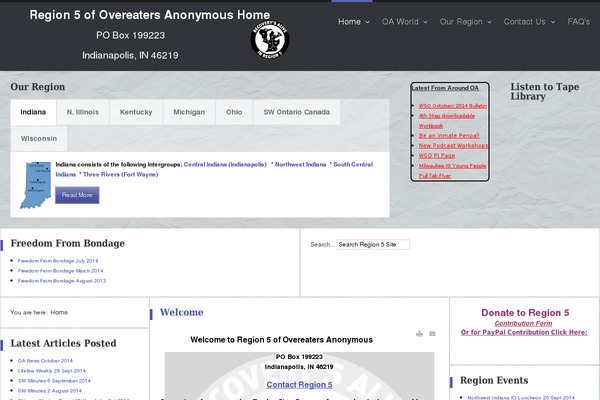Click the Search Region 5 Site field
600x400 pixels.
pos(373,245)
